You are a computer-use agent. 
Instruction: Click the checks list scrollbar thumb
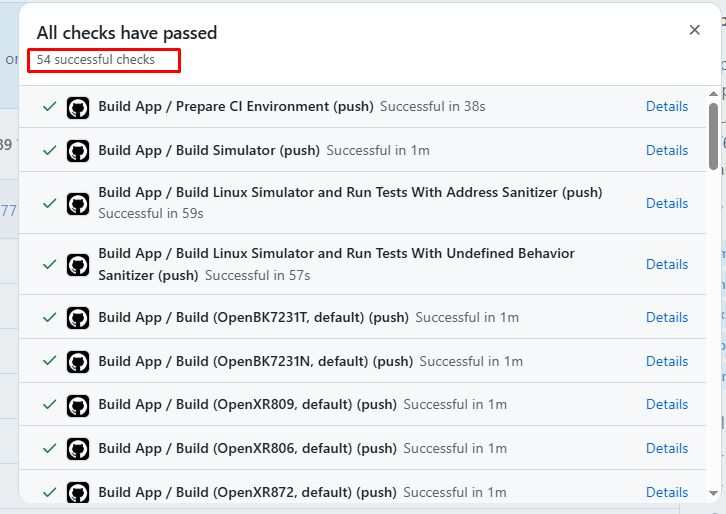[713, 136]
